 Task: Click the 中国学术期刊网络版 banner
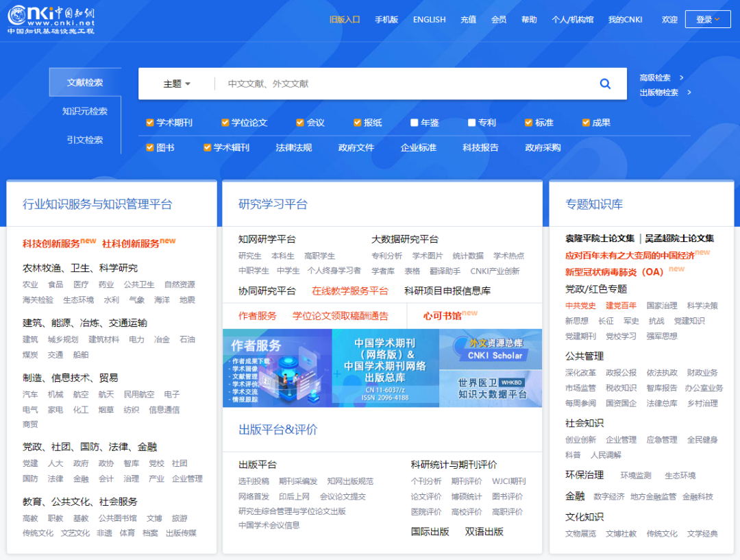(x=385, y=368)
